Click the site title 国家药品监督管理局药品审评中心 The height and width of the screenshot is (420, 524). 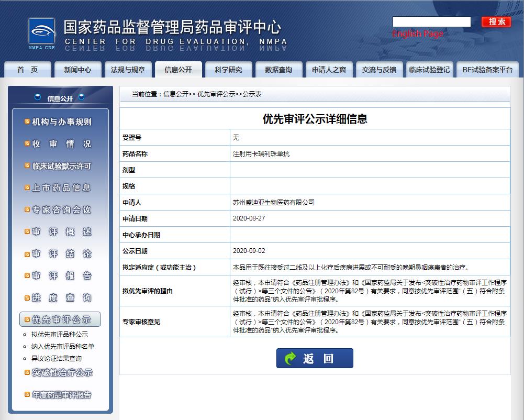(x=172, y=27)
